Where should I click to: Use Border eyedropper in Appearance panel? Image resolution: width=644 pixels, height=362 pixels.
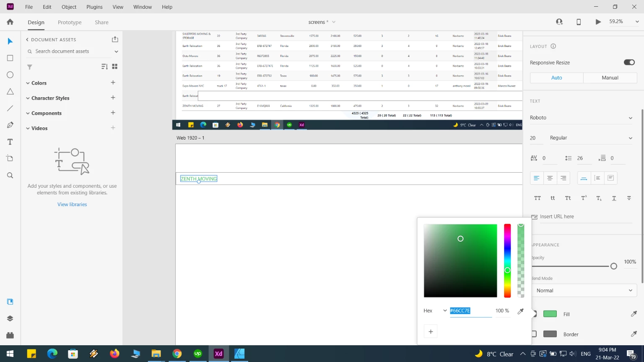click(634, 334)
